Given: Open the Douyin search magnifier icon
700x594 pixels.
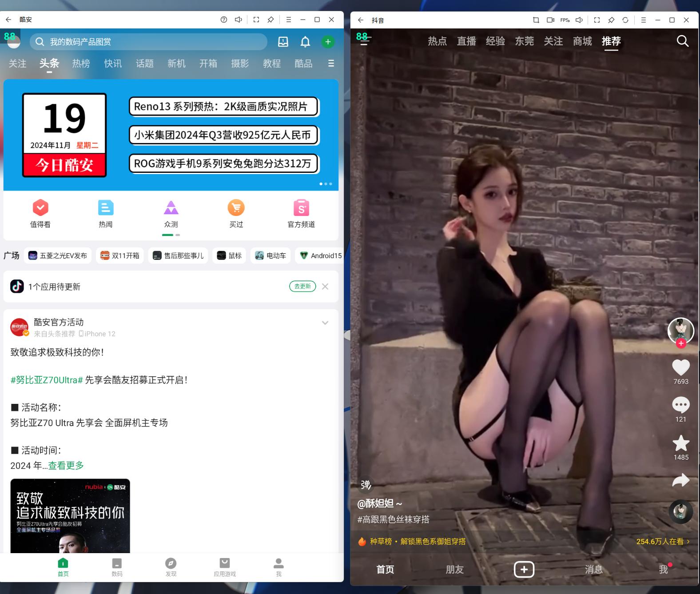Looking at the screenshot, I should click(682, 41).
